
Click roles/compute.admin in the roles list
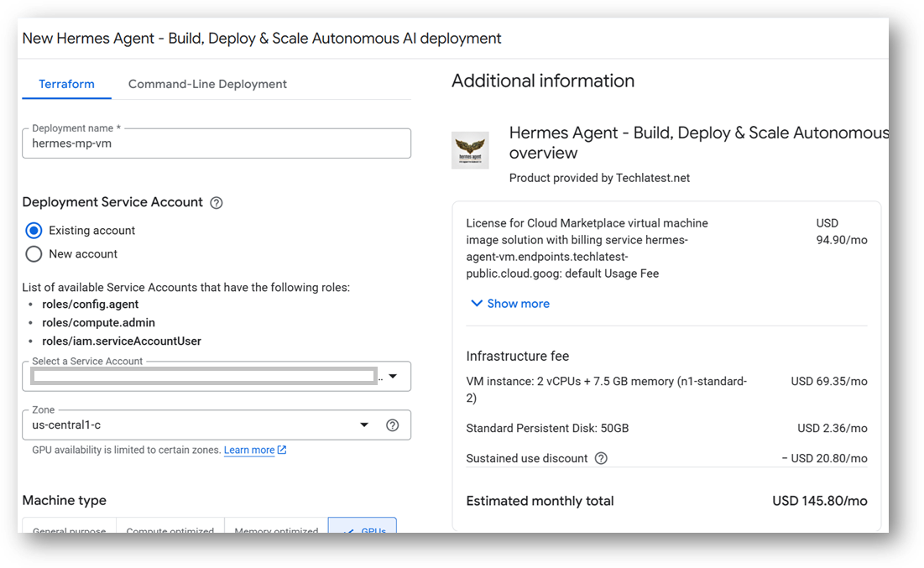tap(98, 322)
